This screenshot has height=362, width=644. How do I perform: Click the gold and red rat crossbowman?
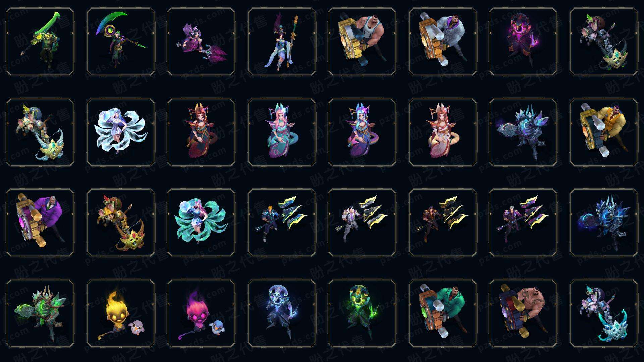click(x=121, y=223)
